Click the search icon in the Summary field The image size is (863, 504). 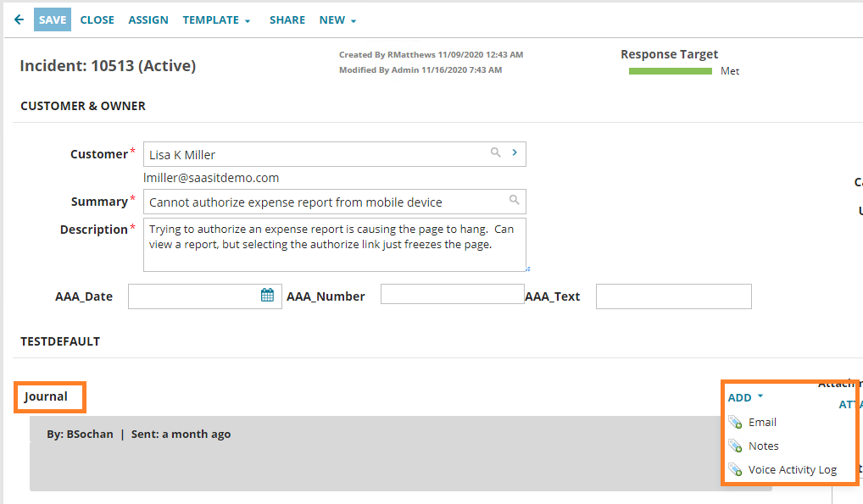tap(514, 201)
